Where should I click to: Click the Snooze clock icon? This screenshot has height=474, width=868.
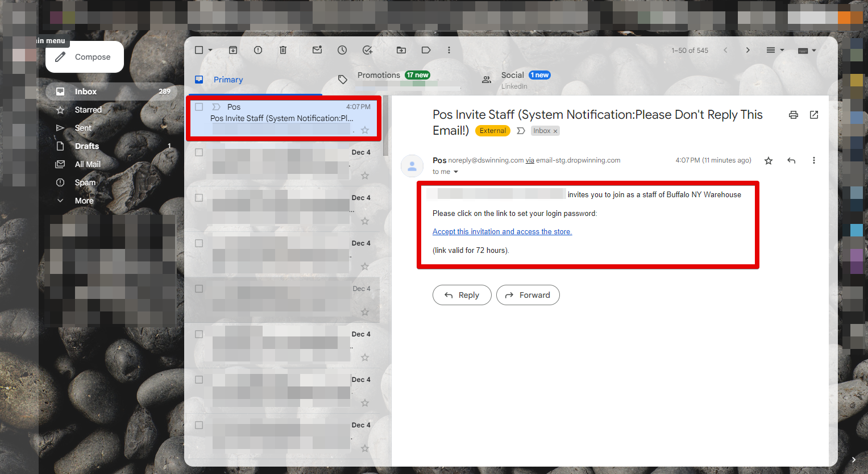pos(342,50)
